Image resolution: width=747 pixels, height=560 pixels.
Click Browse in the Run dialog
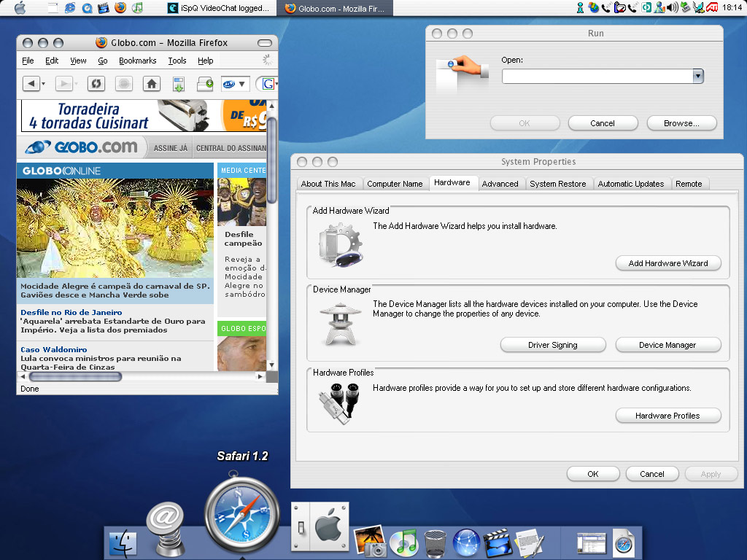(x=681, y=122)
